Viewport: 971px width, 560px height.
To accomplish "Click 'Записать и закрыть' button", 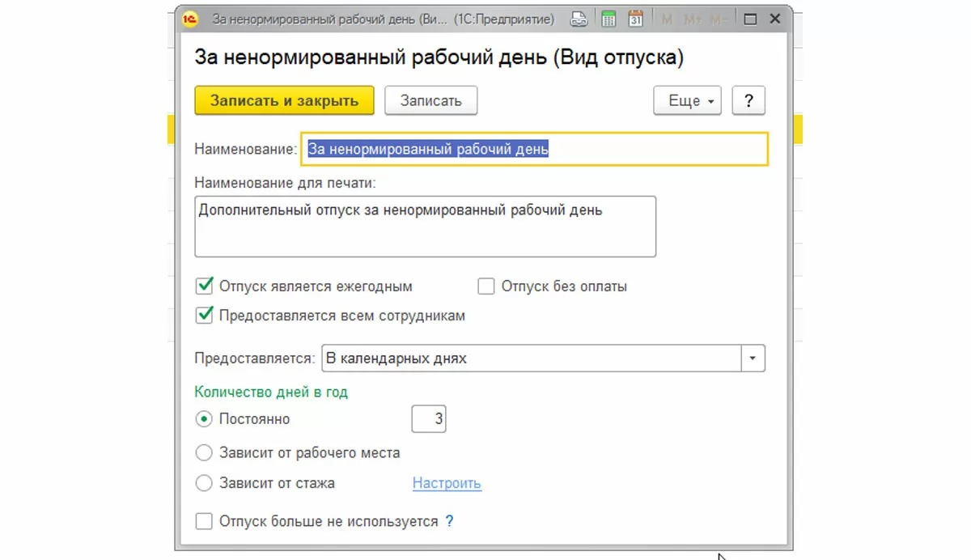I will (284, 101).
